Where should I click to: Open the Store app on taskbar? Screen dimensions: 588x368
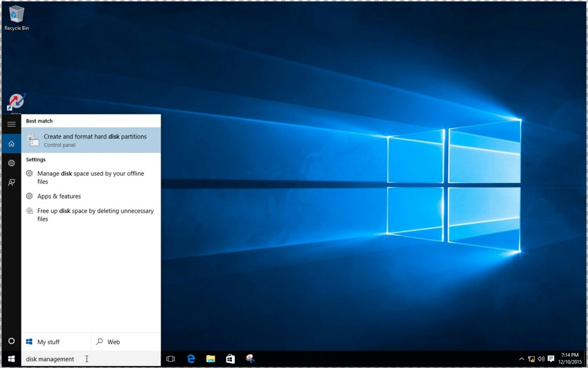click(x=230, y=359)
